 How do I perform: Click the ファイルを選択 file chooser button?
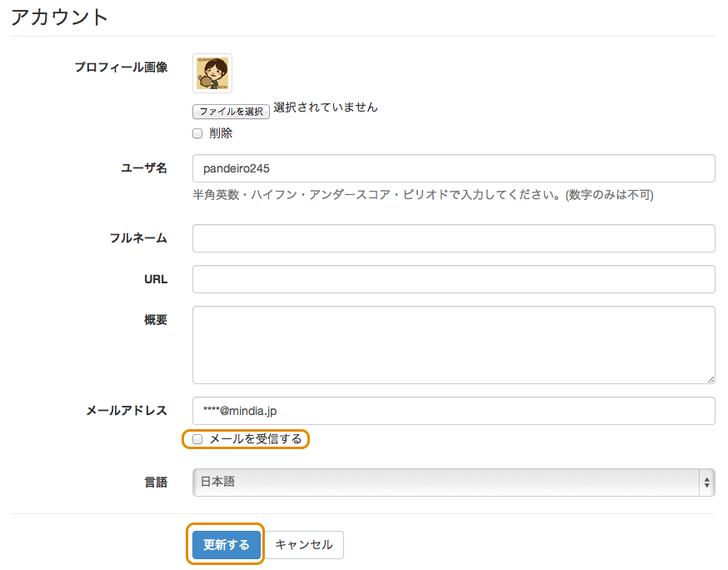[x=231, y=111]
